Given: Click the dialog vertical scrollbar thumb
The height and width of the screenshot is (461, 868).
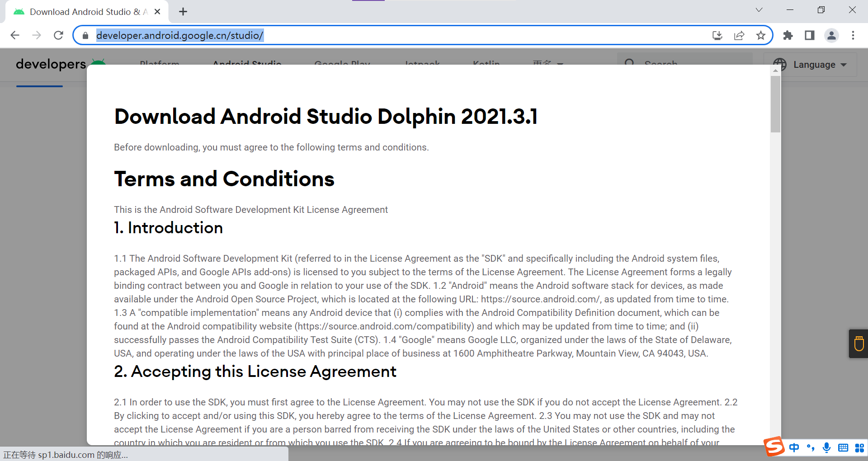Looking at the screenshot, I should click(775, 104).
